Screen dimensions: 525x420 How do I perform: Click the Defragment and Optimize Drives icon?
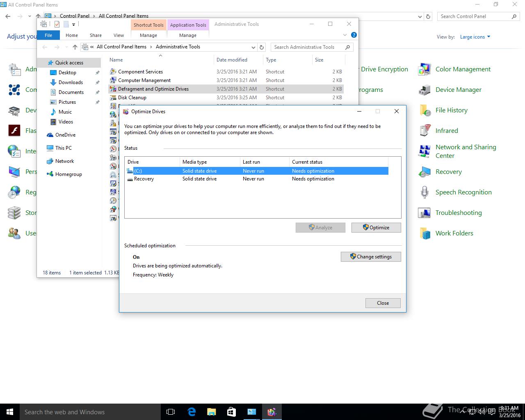(x=113, y=89)
